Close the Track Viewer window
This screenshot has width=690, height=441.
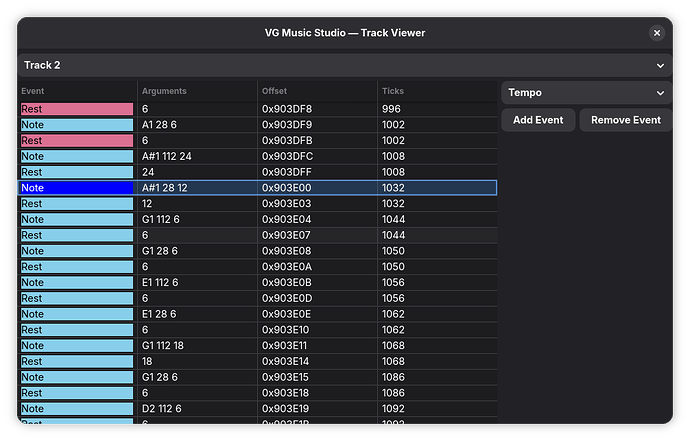(x=657, y=33)
